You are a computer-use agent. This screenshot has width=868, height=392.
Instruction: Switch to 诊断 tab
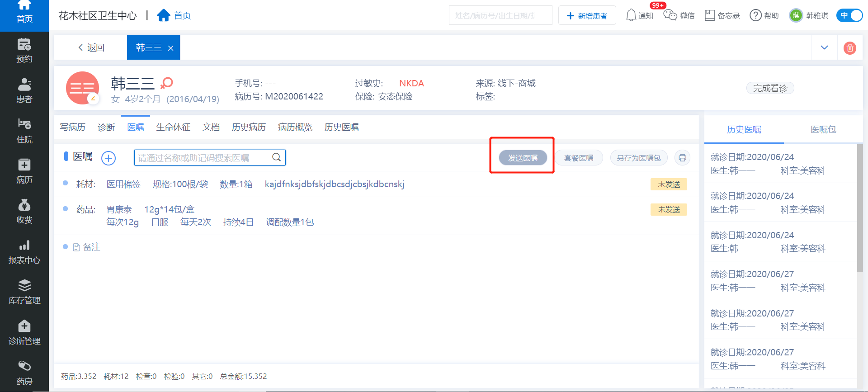click(106, 128)
